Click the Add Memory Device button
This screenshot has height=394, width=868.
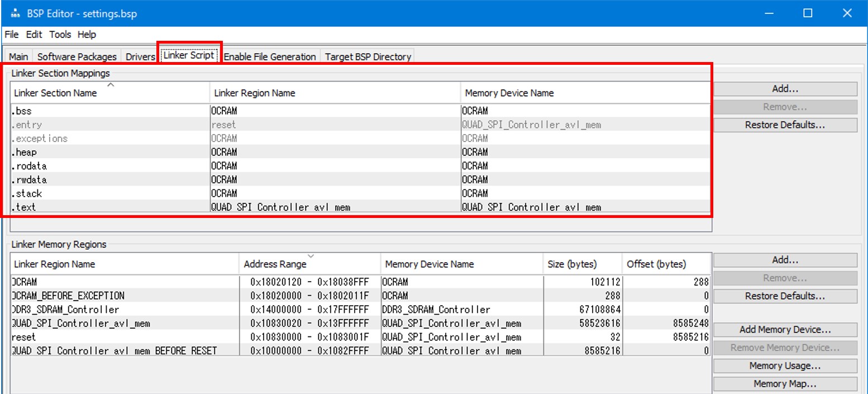785,330
